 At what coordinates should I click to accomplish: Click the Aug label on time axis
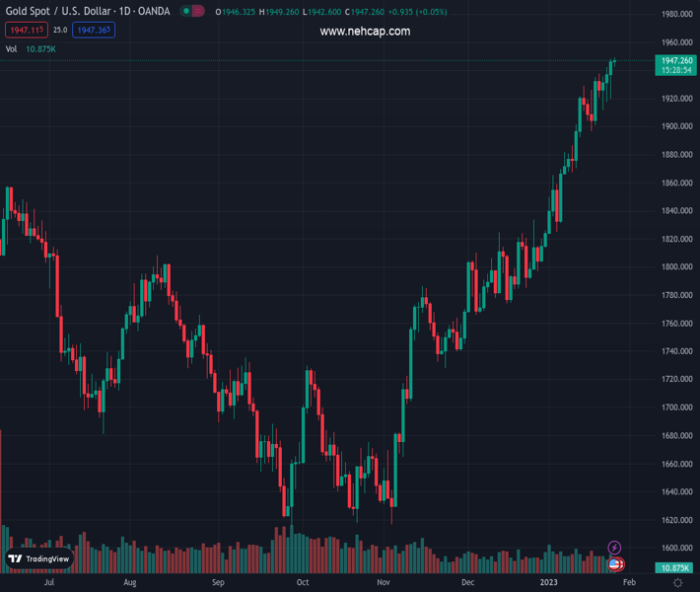130,583
